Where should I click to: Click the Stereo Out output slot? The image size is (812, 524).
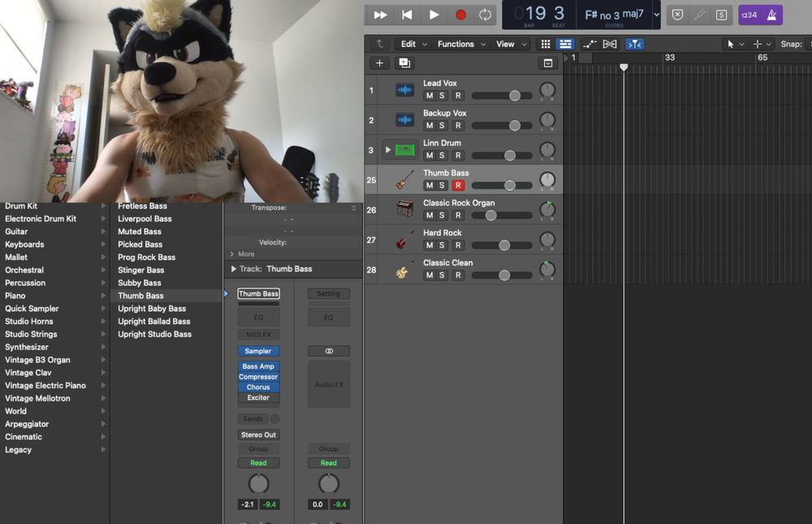pos(258,435)
